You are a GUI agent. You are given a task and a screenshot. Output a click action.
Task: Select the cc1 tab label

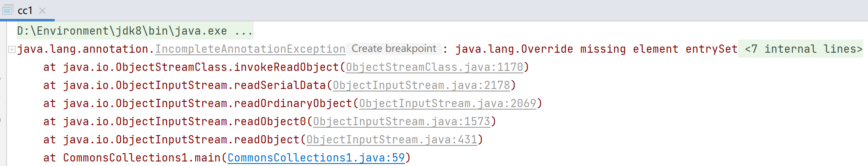25,10
